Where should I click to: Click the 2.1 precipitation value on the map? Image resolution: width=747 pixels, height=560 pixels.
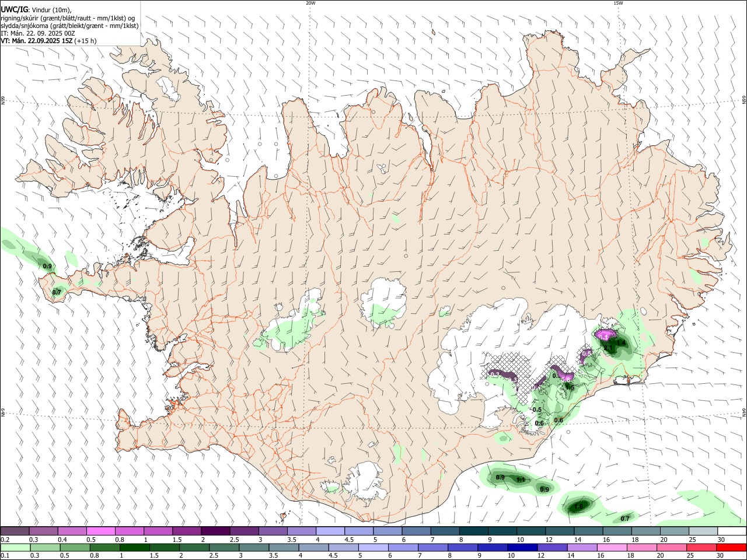coord(608,348)
